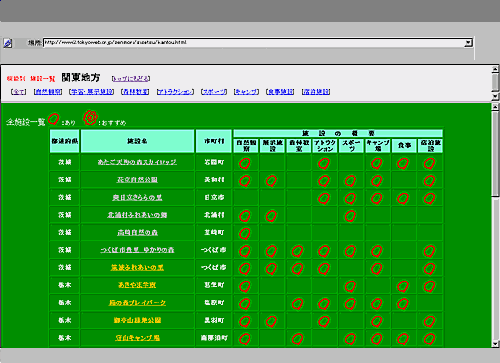Click the table frame scrollbar thumb
The width and height of the screenshot is (500, 363).
[495, 154]
